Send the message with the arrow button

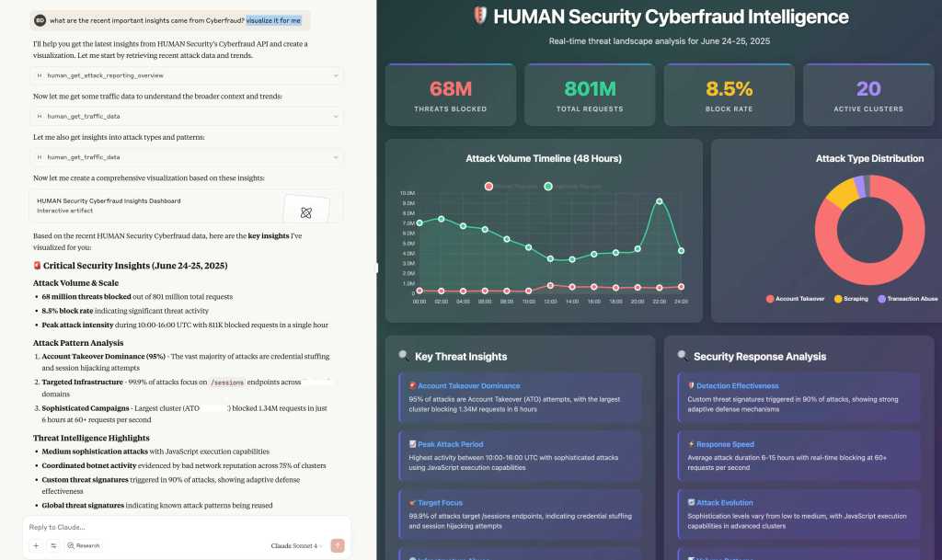pos(338,545)
